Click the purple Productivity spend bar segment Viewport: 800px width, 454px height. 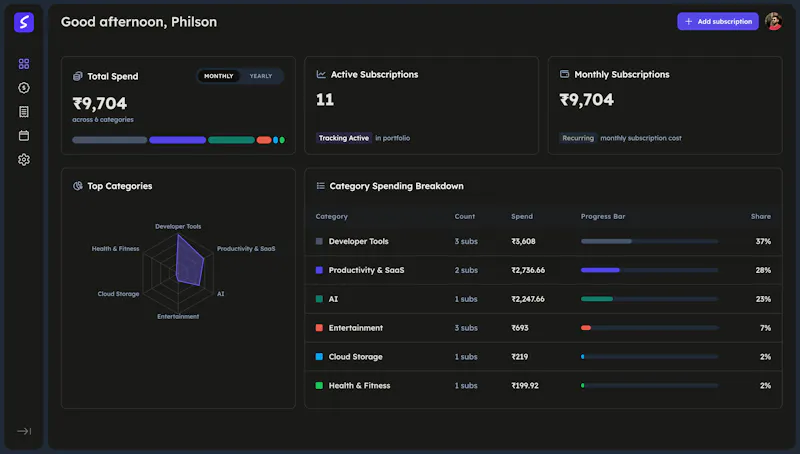click(178, 140)
